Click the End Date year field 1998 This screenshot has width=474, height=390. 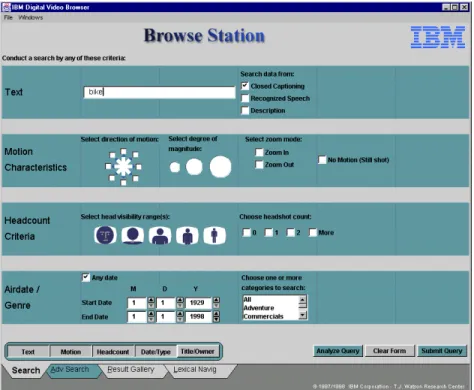[199, 316]
